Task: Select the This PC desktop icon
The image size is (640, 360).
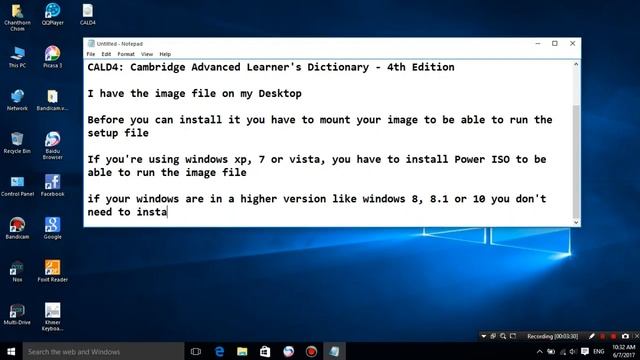Action: [17, 57]
